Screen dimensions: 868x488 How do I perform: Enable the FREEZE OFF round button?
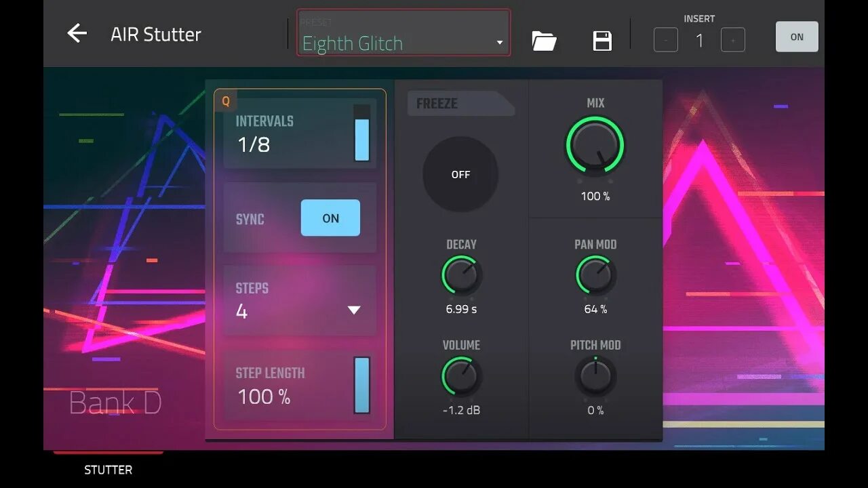click(460, 174)
